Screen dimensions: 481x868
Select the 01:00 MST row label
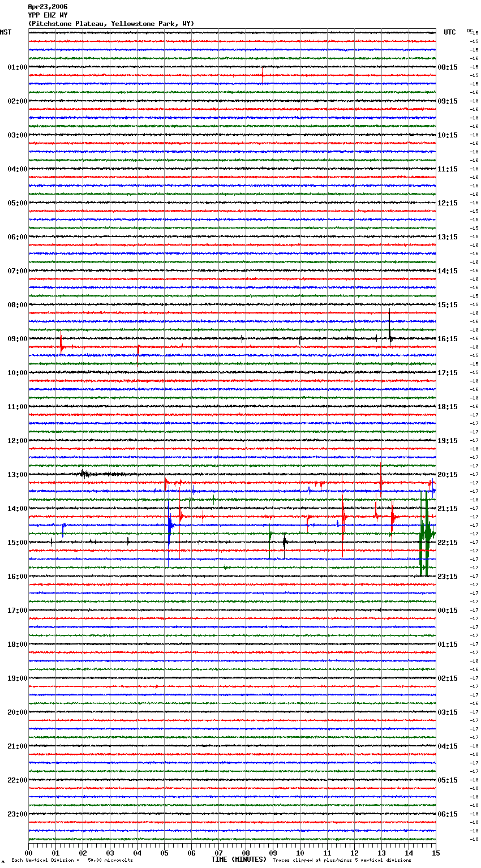tap(17, 67)
